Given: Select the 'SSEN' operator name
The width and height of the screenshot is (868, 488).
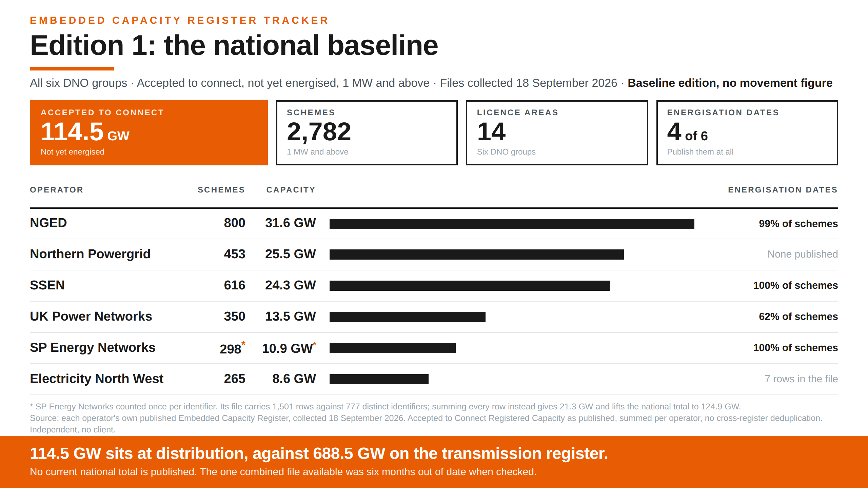Looking at the screenshot, I should tap(47, 285).
